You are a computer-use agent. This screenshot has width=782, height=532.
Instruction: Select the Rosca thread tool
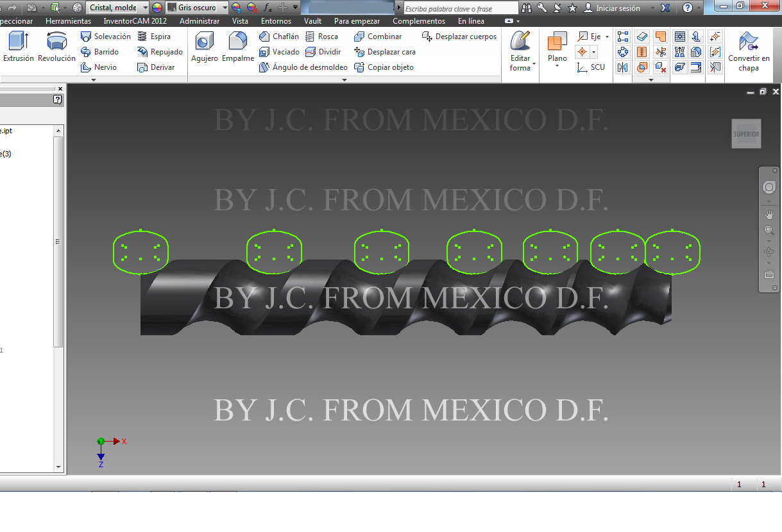point(321,37)
